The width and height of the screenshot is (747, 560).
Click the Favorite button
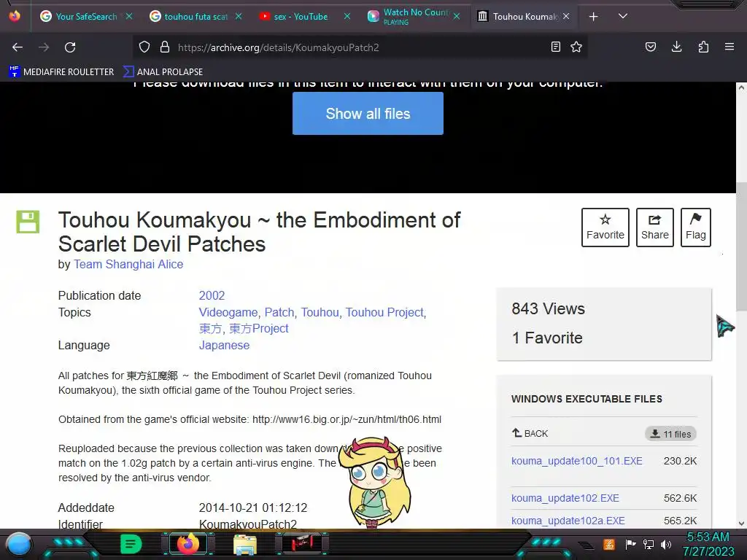pyautogui.click(x=605, y=227)
